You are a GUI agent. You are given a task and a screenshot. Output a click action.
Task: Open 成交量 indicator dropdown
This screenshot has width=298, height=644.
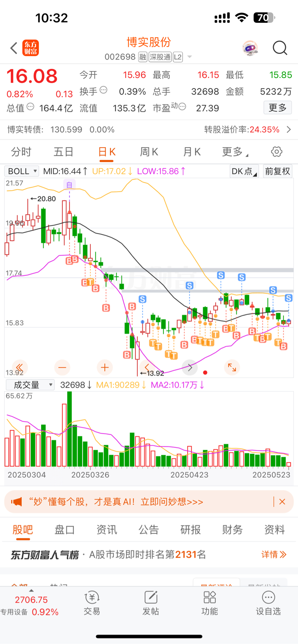[30, 385]
